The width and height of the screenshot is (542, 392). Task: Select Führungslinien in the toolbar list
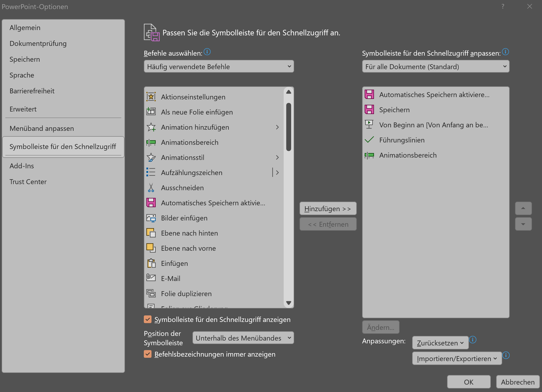tap(436, 140)
